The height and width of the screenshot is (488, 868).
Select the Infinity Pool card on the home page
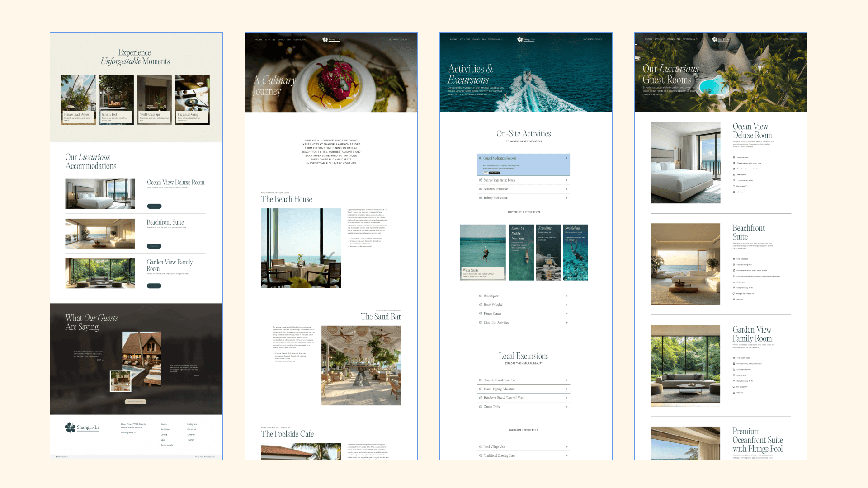click(x=116, y=100)
